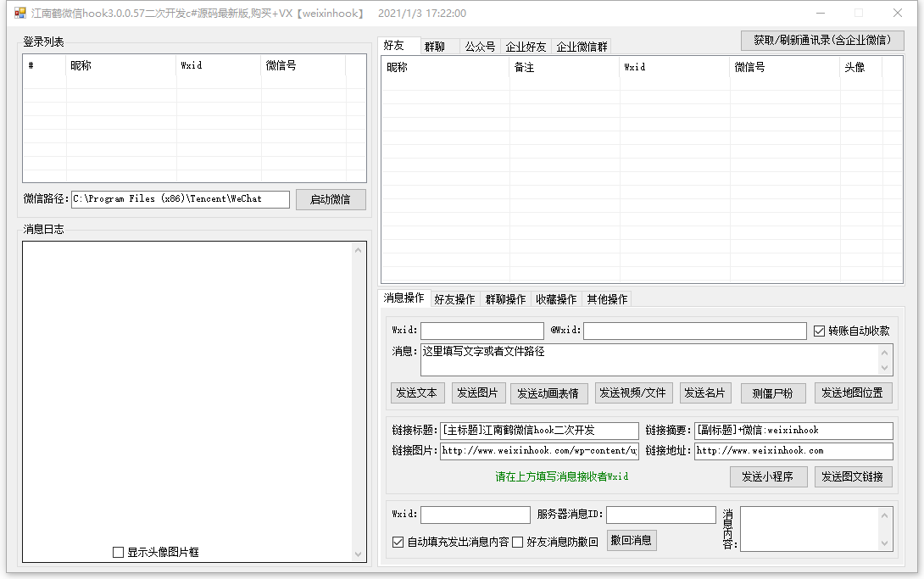Click 昵称 column header in contacts table
The image size is (924, 579).
(445, 67)
